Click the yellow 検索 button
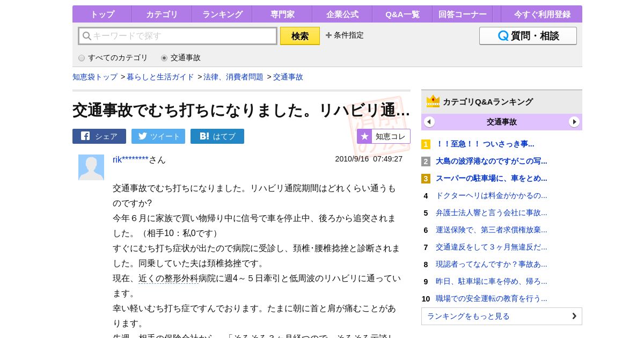Screen dimensions: 644x338 coord(300,36)
